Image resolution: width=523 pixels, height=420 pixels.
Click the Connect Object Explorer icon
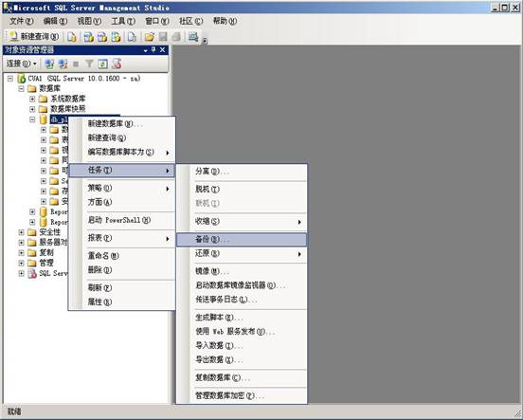[49, 64]
